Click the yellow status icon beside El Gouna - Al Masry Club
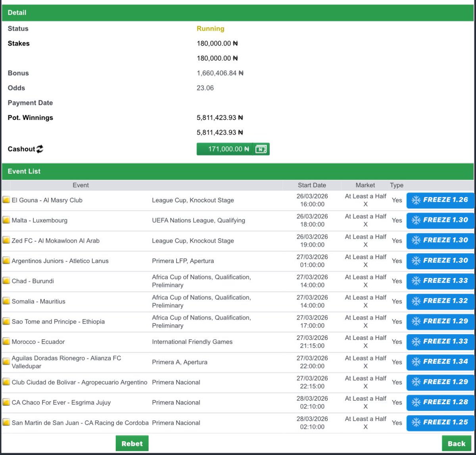 (x=6, y=200)
